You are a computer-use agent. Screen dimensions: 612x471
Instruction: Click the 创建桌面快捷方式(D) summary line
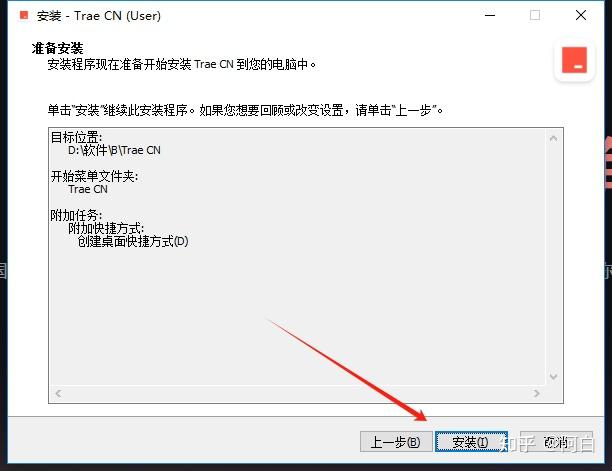click(x=133, y=242)
